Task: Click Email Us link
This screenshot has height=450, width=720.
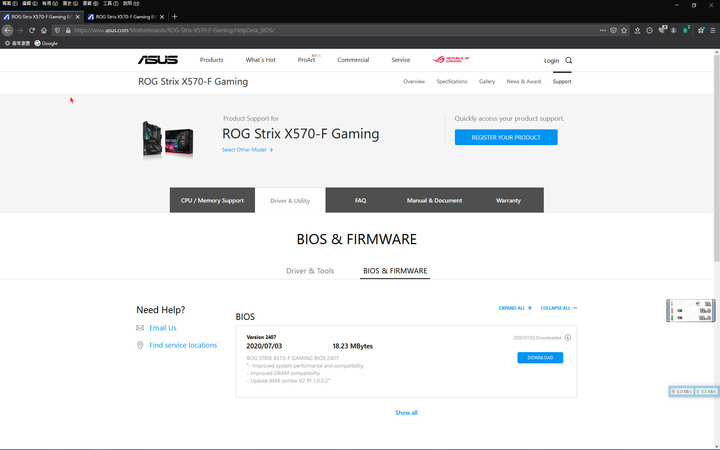Action: [x=163, y=328]
